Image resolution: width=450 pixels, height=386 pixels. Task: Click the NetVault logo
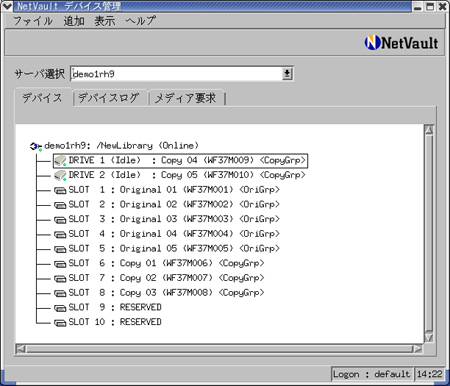(401, 43)
